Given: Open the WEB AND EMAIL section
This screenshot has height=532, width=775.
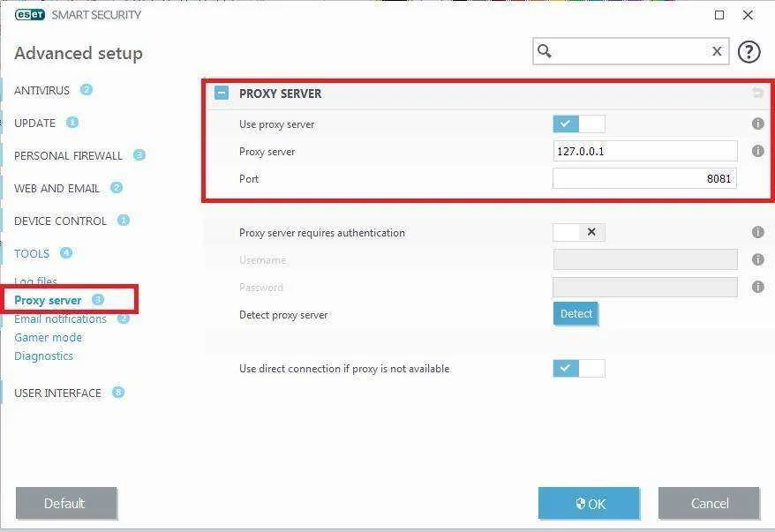Looking at the screenshot, I should pyautogui.click(x=56, y=188).
